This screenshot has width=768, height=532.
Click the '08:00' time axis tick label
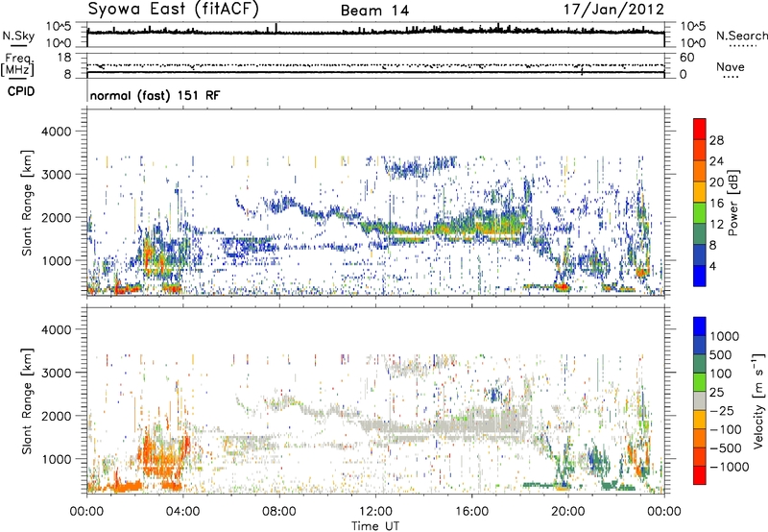click(278, 512)
